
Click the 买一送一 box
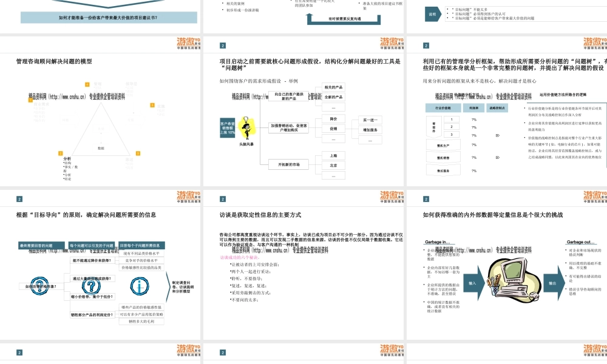370,120
